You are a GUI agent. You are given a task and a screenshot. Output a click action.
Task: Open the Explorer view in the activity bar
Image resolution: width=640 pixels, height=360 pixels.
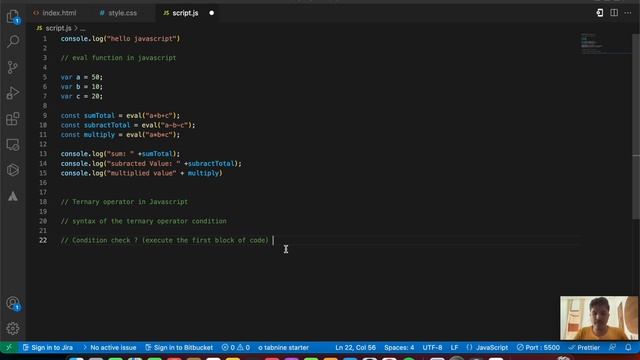coord(13,17)
